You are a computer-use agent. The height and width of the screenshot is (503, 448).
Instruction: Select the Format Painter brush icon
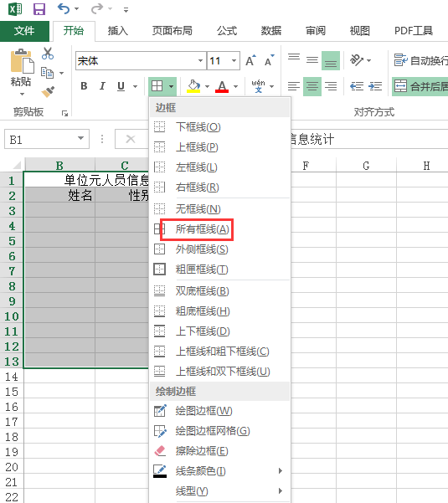48,91
